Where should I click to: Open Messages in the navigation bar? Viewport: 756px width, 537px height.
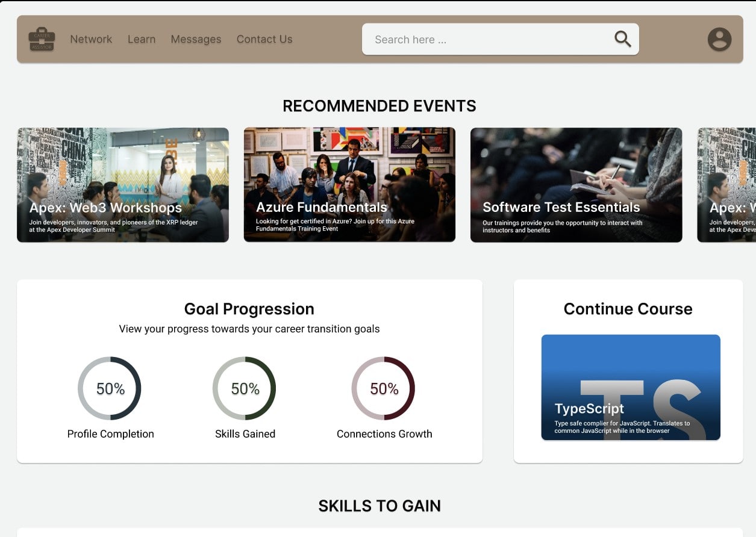tap(196, 39)
